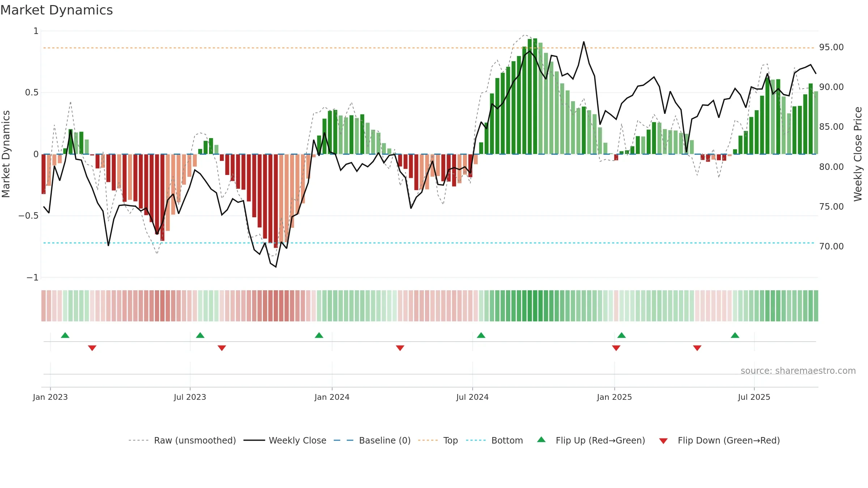The width and height of the screenshot is (868, 488).
Task: Click the Jul 2025 x-axis label
Action: point(754,397)
